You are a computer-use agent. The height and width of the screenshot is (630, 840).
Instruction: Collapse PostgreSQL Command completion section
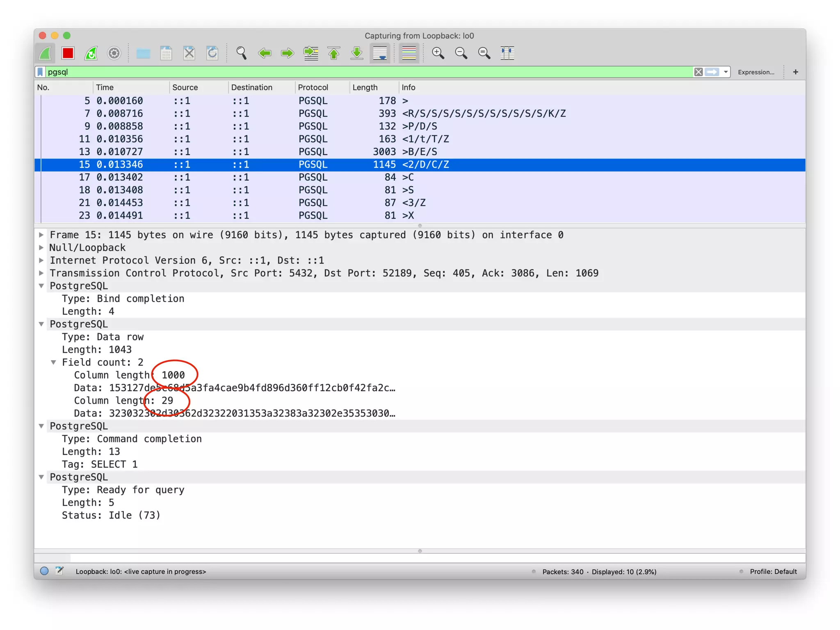click(41, 426)
